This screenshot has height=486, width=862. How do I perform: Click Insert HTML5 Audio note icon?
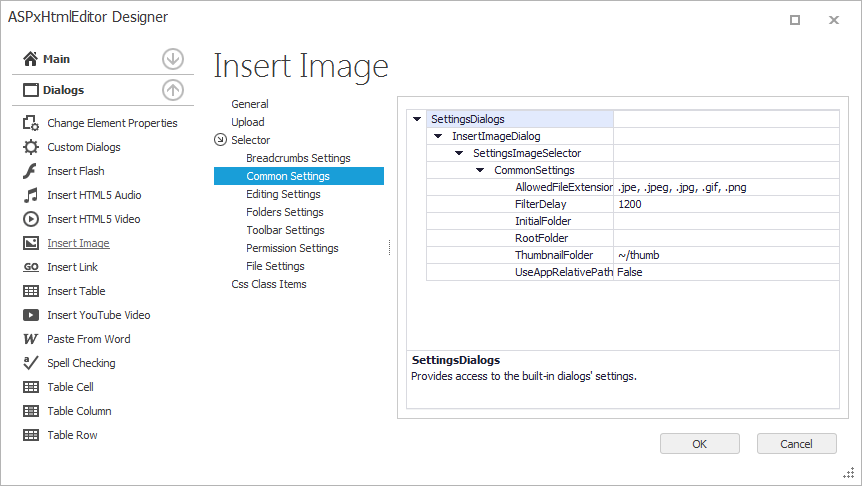coord(31,195)
